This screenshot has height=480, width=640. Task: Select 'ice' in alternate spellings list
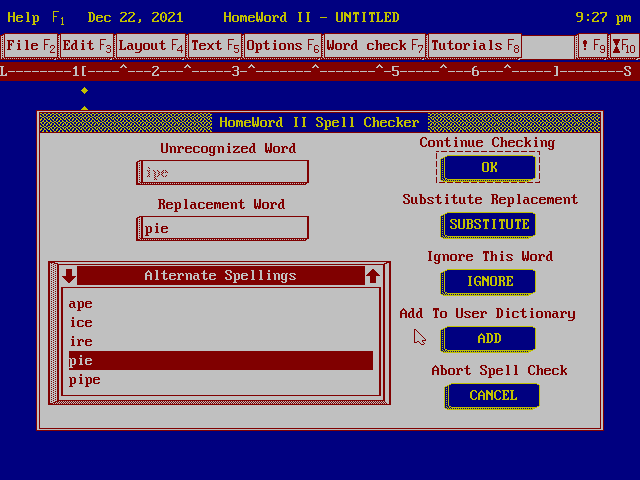pos(220,323)
